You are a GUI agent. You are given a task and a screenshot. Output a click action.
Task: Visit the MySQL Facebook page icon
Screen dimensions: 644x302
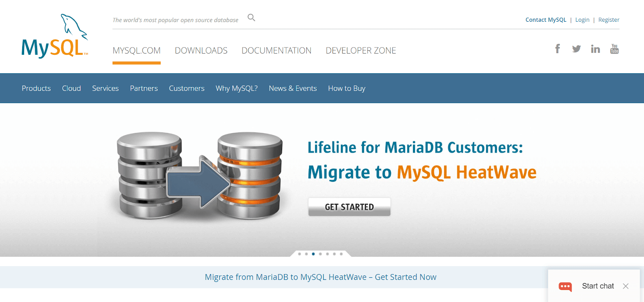coord(557,49)
